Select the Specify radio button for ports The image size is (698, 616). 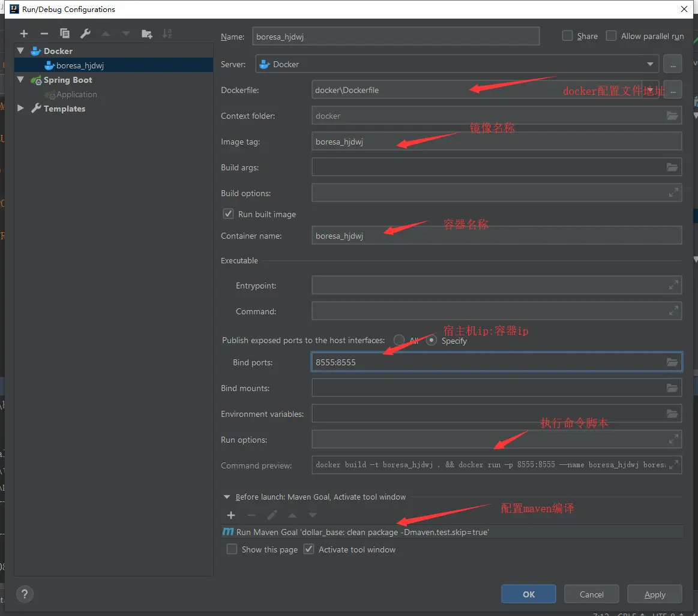point(432,340)
